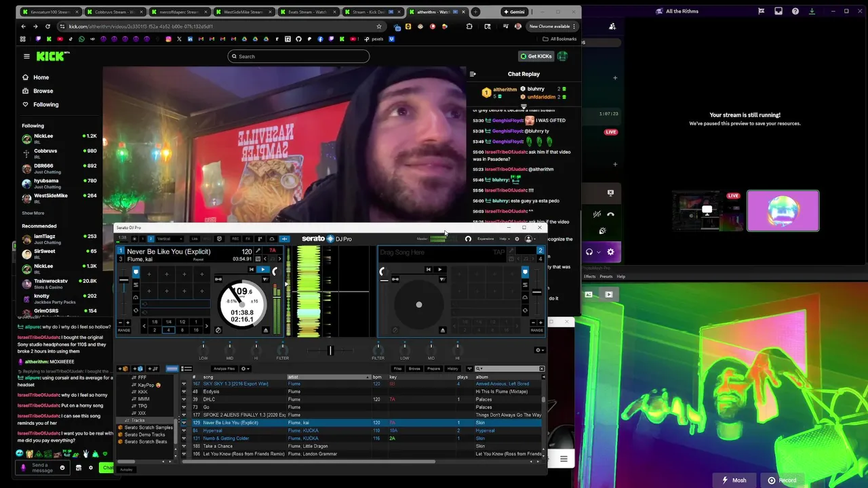Select 2-deck layout button in Serato

[151, 239]
